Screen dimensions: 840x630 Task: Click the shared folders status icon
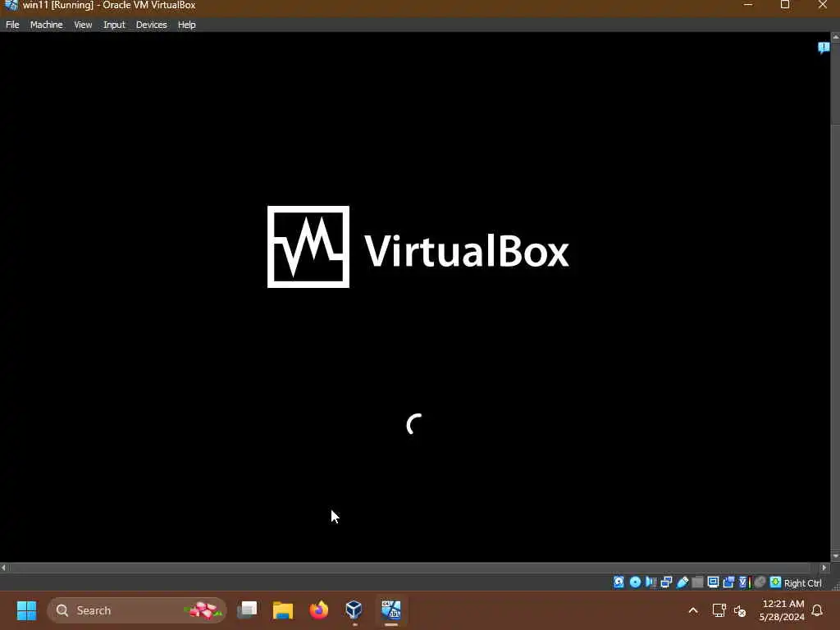[x=697, y=582]
